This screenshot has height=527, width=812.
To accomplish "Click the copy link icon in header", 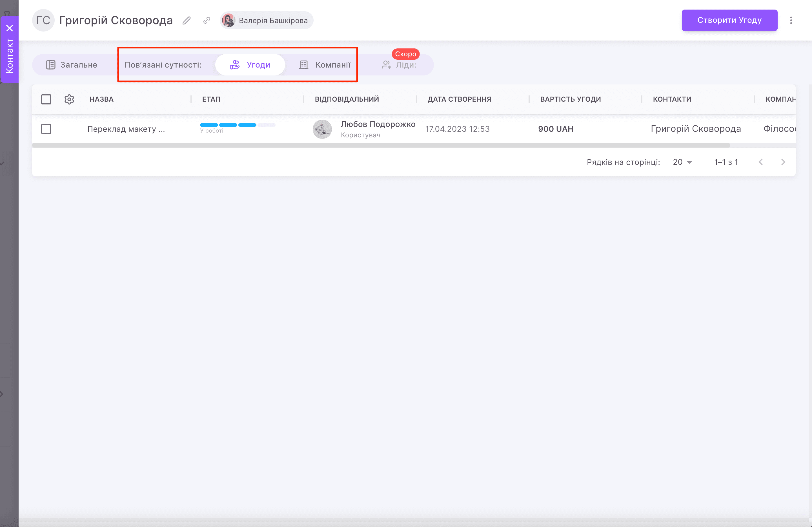I will [x=207, y=21].
